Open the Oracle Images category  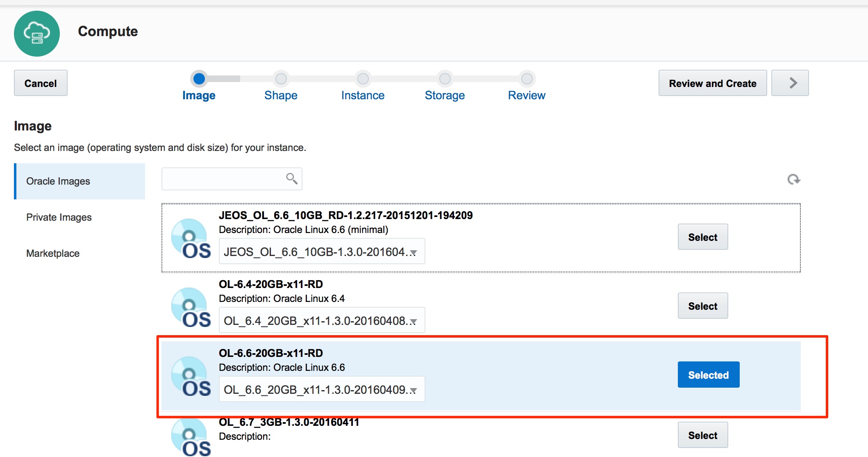pyautogui.click(x=80, y=181)
